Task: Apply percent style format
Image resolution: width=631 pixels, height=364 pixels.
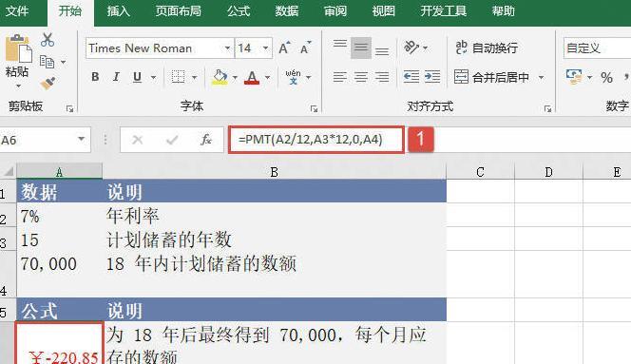Action: (x=606, y=77)
